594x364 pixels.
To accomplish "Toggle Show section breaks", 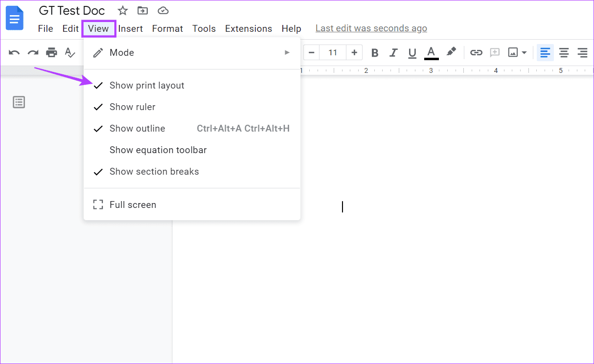I will point(192,172).
